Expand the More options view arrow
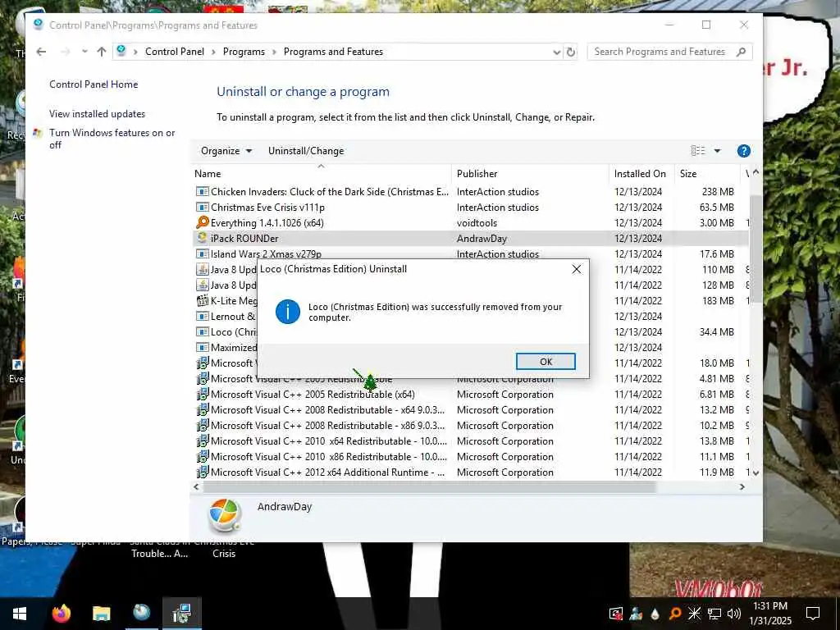Screen dimensions: 840x630 [717, 151]
